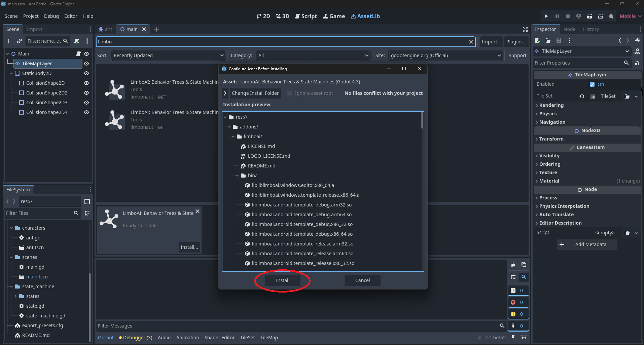Stop the running project
644x345 pixels.
568,16
